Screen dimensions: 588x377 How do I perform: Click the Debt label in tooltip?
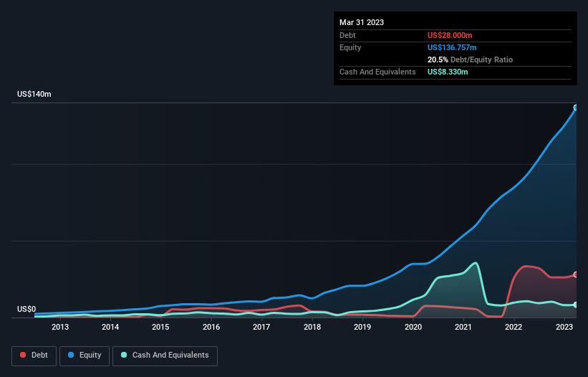tap(347, 35)
